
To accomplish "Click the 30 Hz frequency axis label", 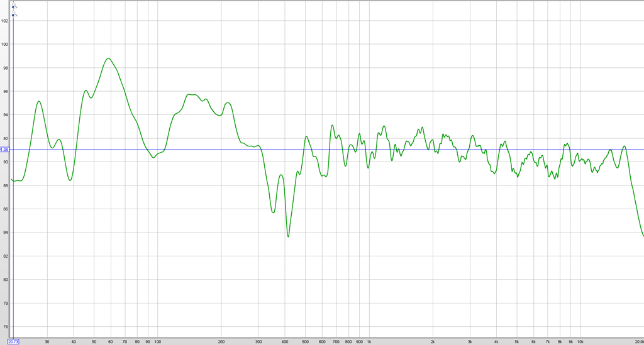I will [x=47, y=341].
